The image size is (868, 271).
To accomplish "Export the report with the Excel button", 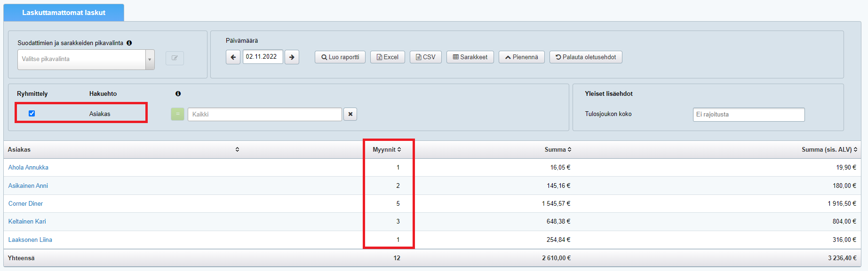I will pyautogui.click(x=387, y=57).
